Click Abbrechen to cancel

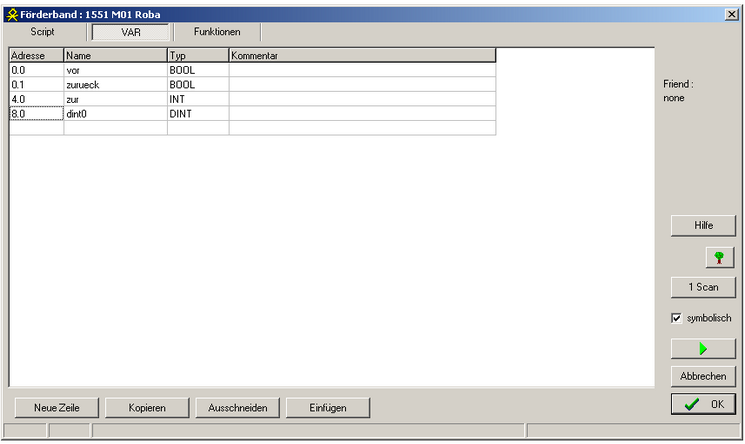[x=703, y=376]
